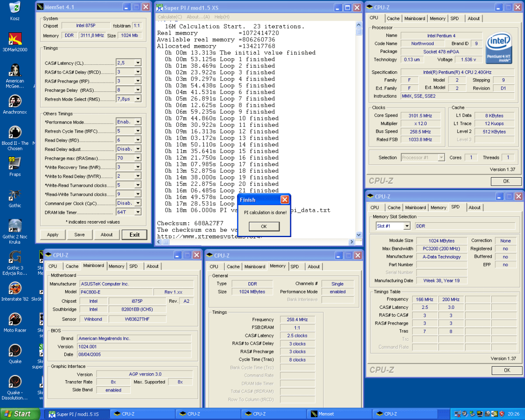
Task: Open the Refresh Mode Select (RMS) dropdown
Action: click(x=138, y=99)
